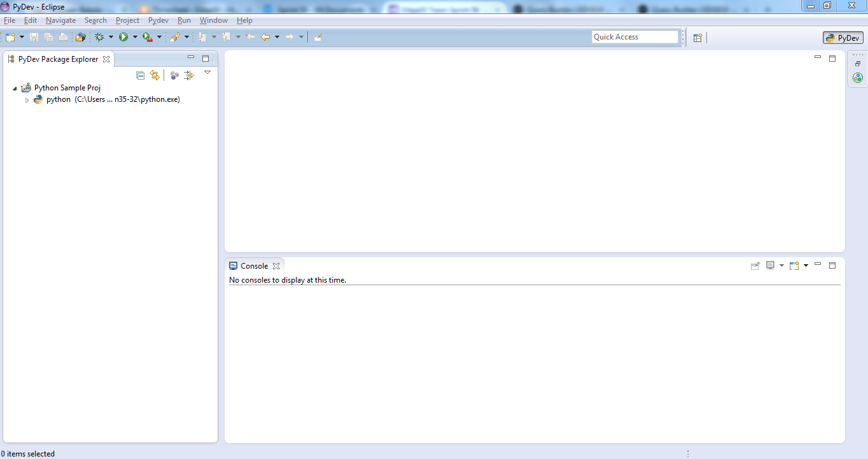868x459 pixels.
Task: Open the Open Console dropdown arrow
Action: click(806, 265)
